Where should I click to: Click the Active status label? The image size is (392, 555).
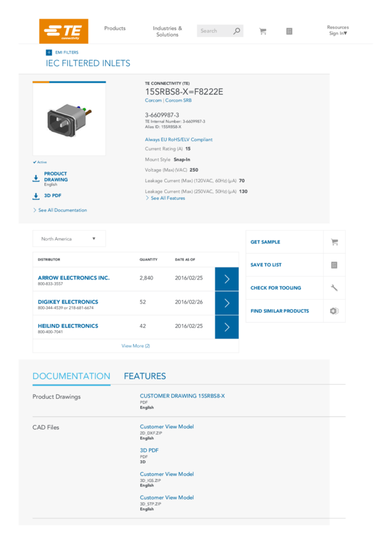[x=40, y=162]
